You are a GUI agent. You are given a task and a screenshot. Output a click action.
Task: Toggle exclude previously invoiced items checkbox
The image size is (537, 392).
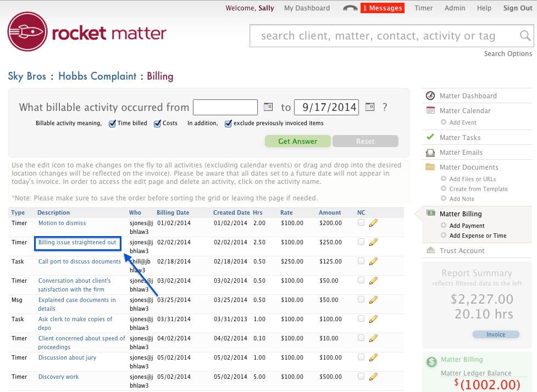[x=228, y=124]
